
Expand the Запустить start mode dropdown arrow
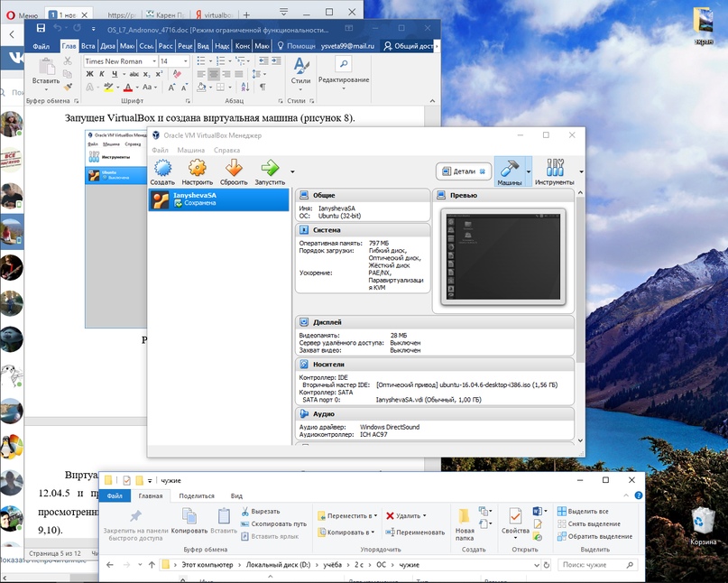pos(292,171)
